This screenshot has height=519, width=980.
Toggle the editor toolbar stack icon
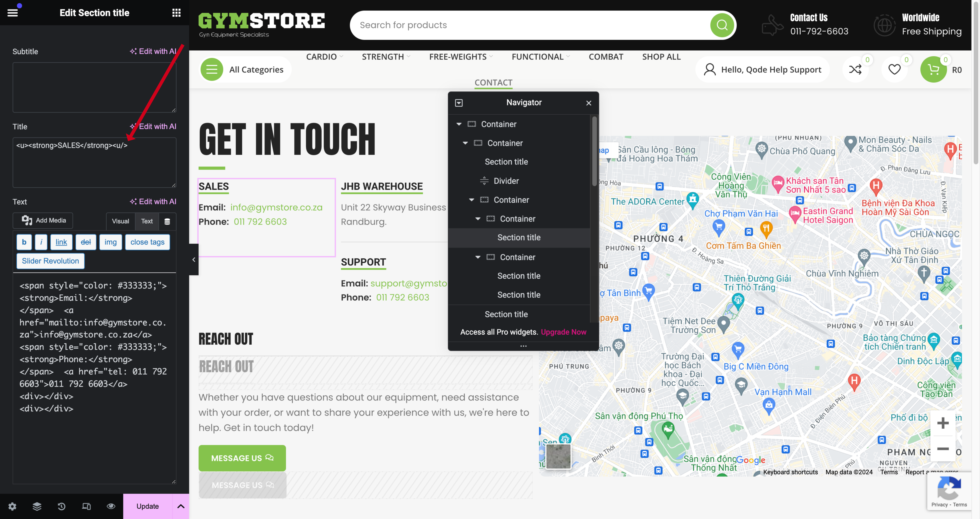pyautogui.click(x=167, y=221)
